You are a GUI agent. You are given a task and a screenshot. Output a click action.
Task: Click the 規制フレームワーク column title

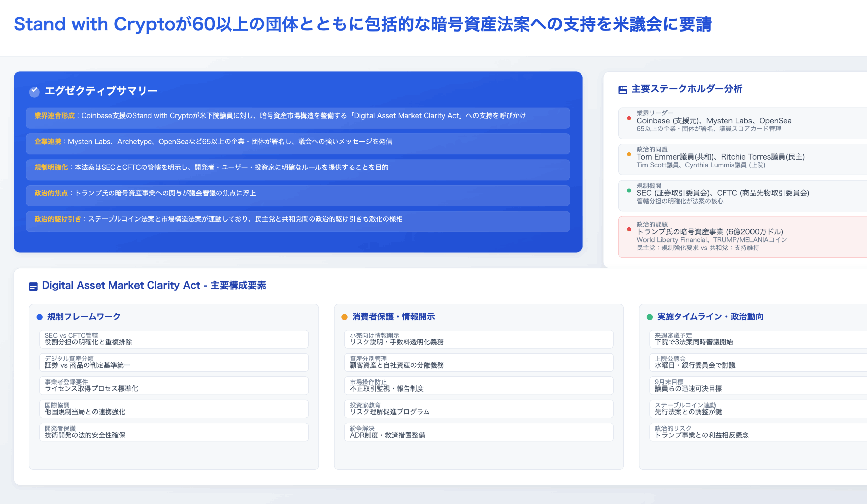click(x=84, y=317)
